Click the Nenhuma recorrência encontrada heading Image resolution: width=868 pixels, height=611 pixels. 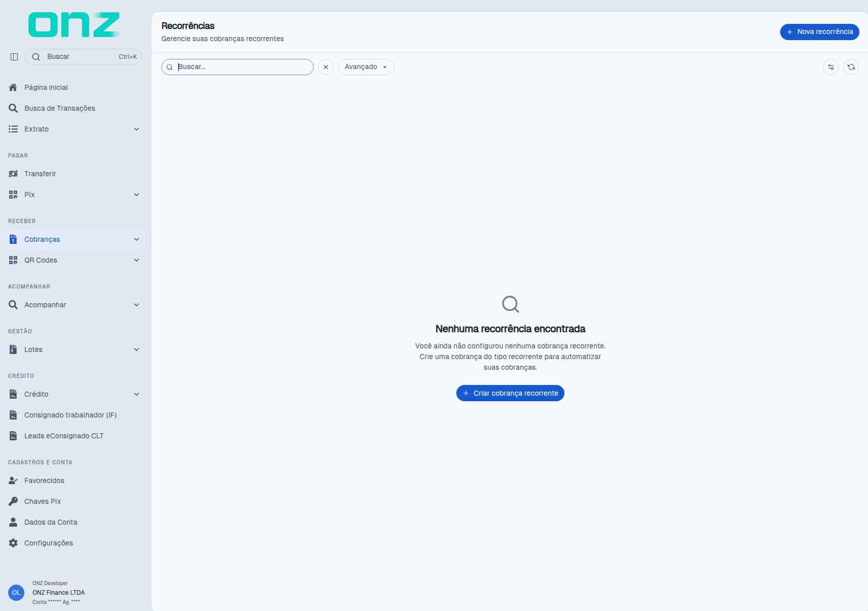coord(510,329)
